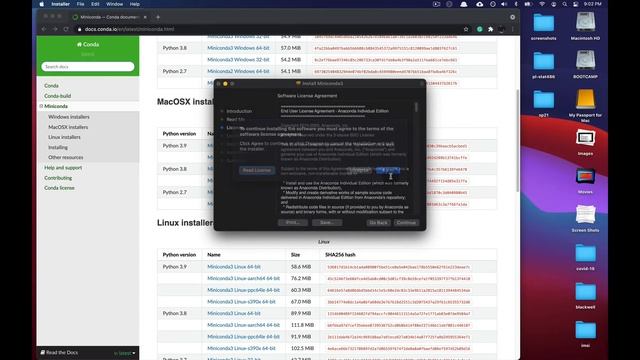640x360 pixels.
Task: Open a new browser tab
Action: 158,17
